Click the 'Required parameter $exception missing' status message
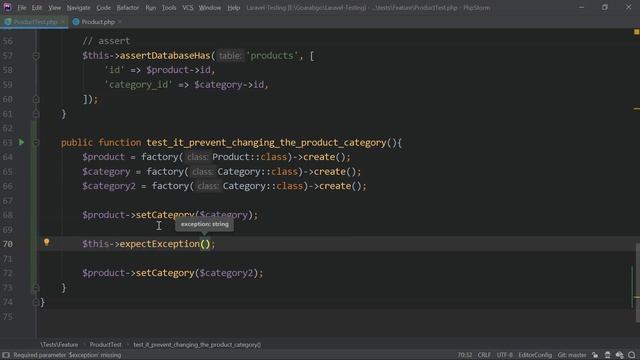 click(x=67, y=355)
